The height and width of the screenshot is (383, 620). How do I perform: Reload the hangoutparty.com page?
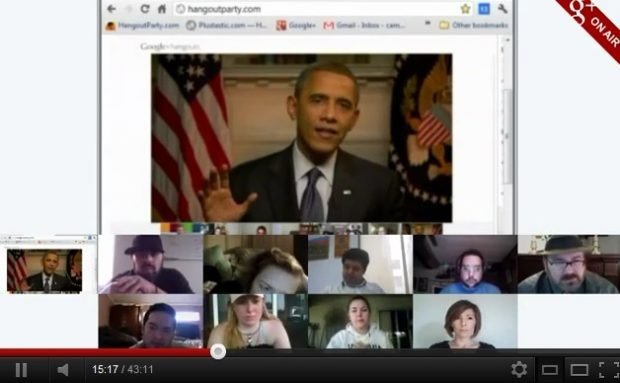(145, 9)
